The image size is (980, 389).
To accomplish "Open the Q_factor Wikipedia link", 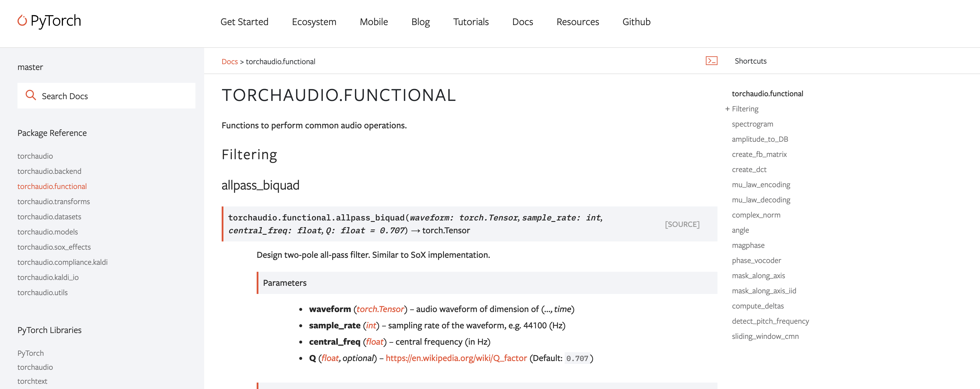I will pyautogui.click(x=456, y=358).
